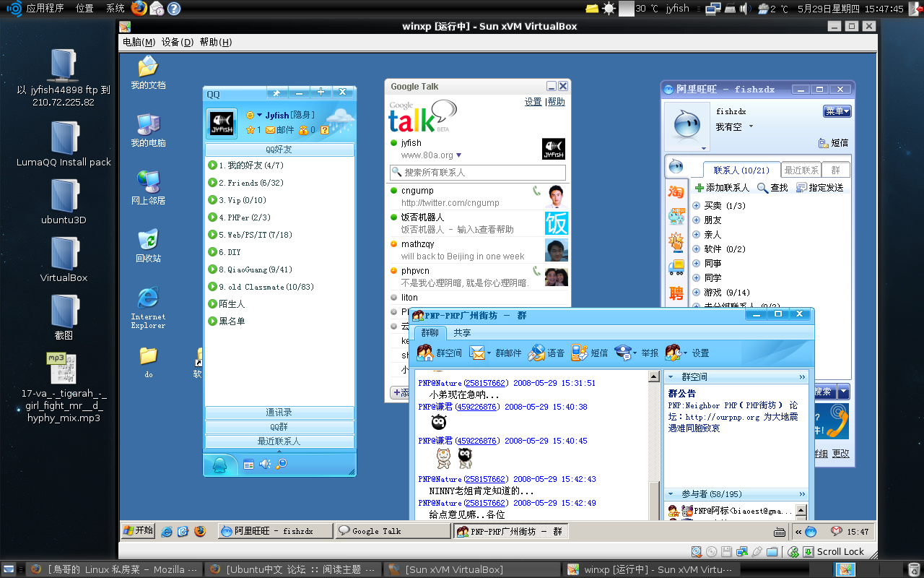Click Firefox icon in XP quick launch
Viewport: 924px width, 578px height.
click(200, 531)
